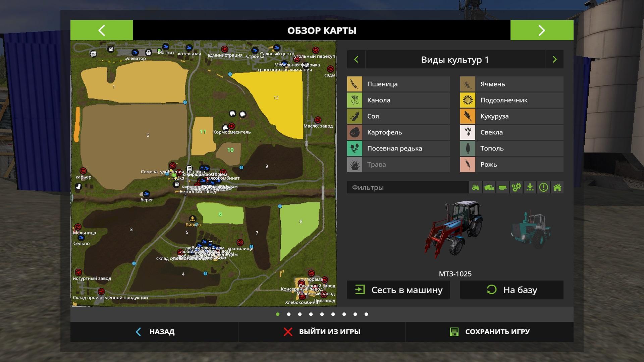
Task: Toggle the trailer filter icon
Action: [502, 187]
